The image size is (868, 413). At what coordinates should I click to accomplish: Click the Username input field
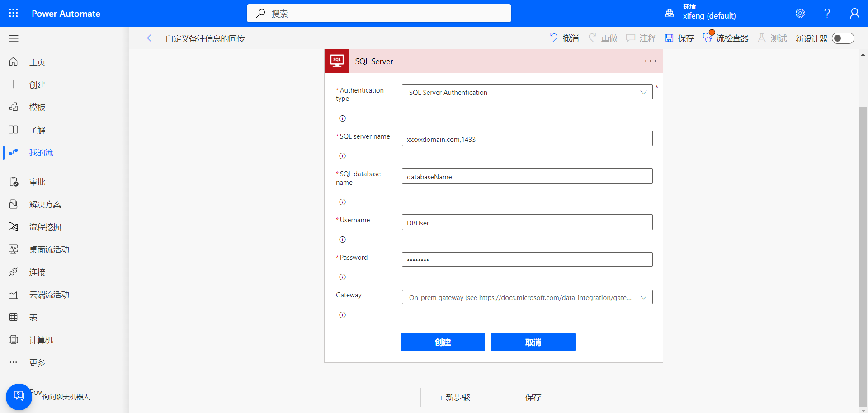pos(527,222)
